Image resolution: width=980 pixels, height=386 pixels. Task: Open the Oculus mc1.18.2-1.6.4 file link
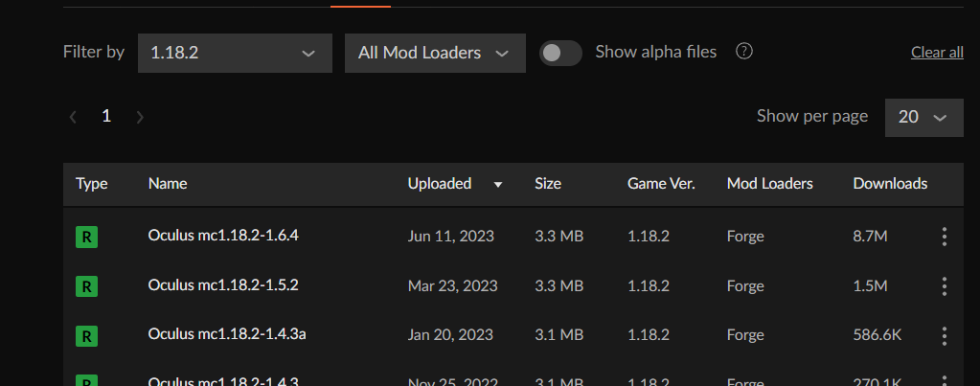tap(223, 235)
